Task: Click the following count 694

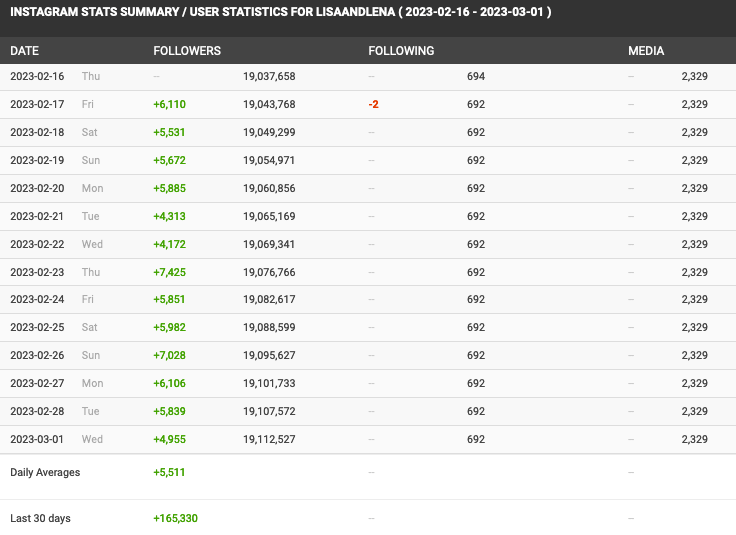Action: (x=475, y=76)
